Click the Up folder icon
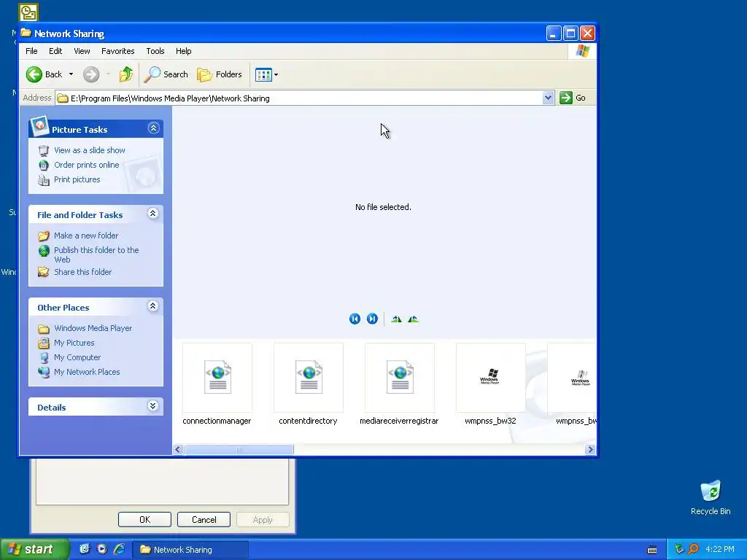 click(125, 74)
